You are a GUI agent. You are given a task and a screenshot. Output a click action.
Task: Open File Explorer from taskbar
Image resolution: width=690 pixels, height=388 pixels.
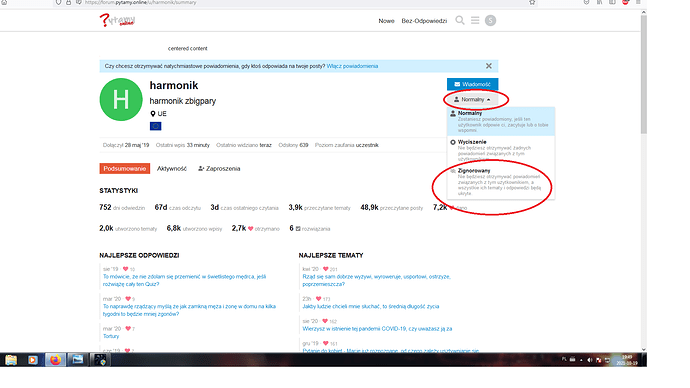(x=11, y=360)
